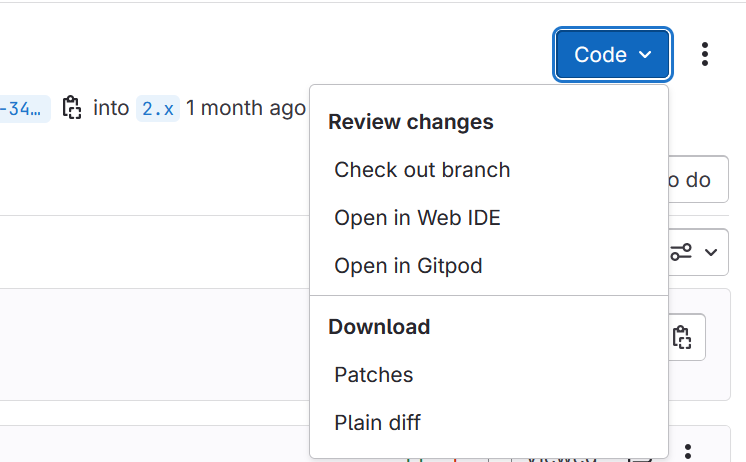The image size is (746, 462).
Task: Open the sliders preferences icon
Action: pyautogui.click(x=682, y=252)
